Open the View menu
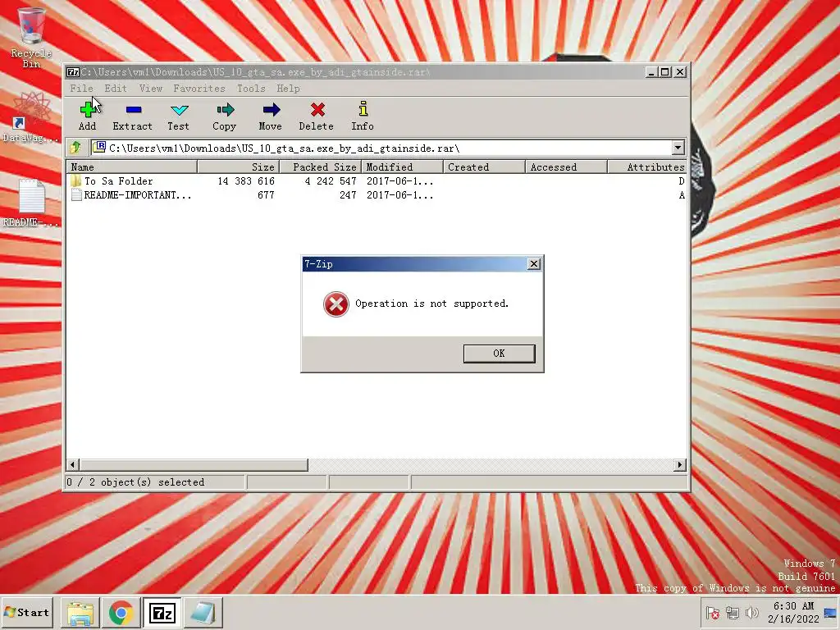Image resolution: width=840 pixels, height=630 pixels. point(151,89)
